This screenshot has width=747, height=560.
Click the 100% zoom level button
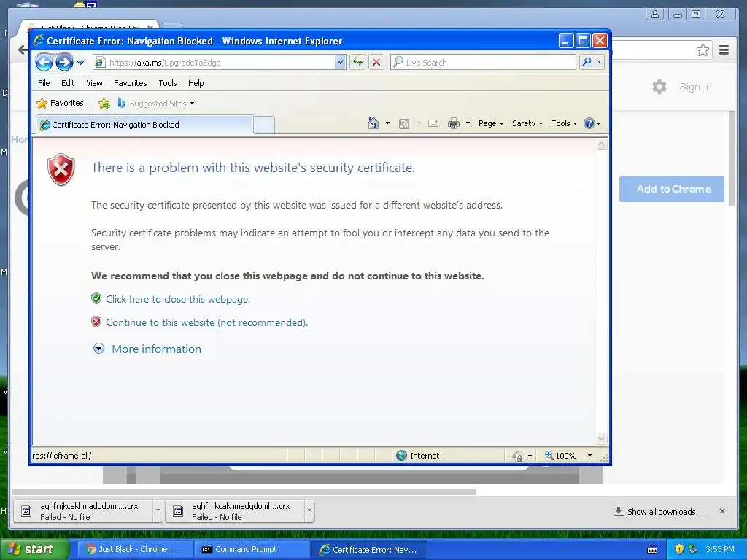pos(561,455)
